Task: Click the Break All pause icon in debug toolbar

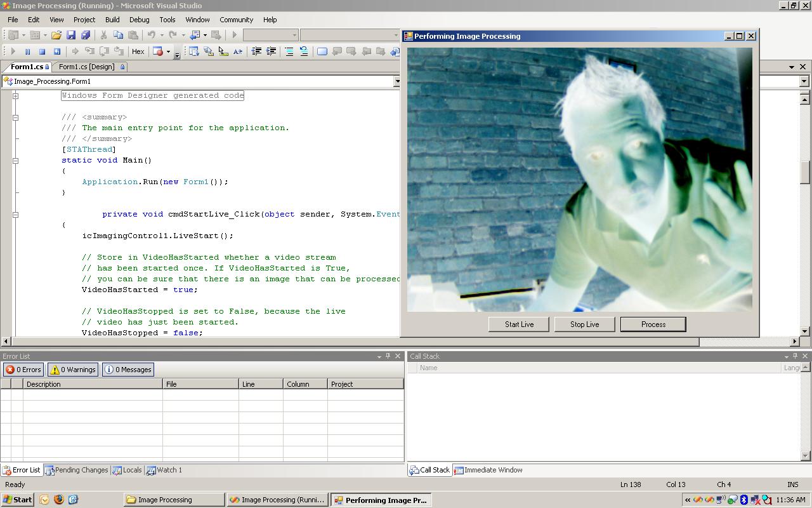Action: tap(27, 51)
